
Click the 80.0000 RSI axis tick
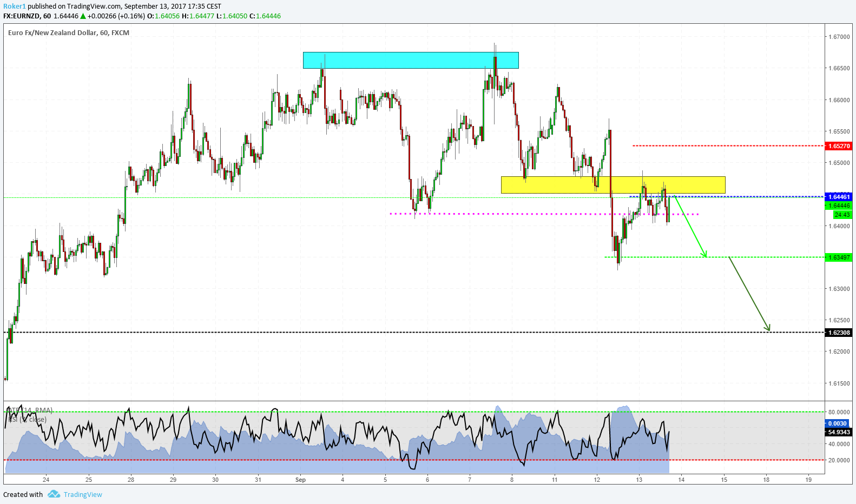click(839, 412)
